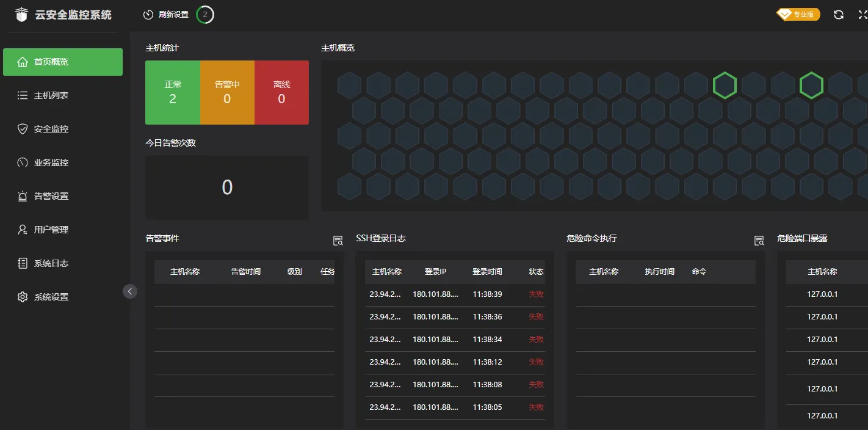Viewport: 868px width, 430px height.
Task: Click the refresh countdown circle indicator
Action: [x=205, y=15]
